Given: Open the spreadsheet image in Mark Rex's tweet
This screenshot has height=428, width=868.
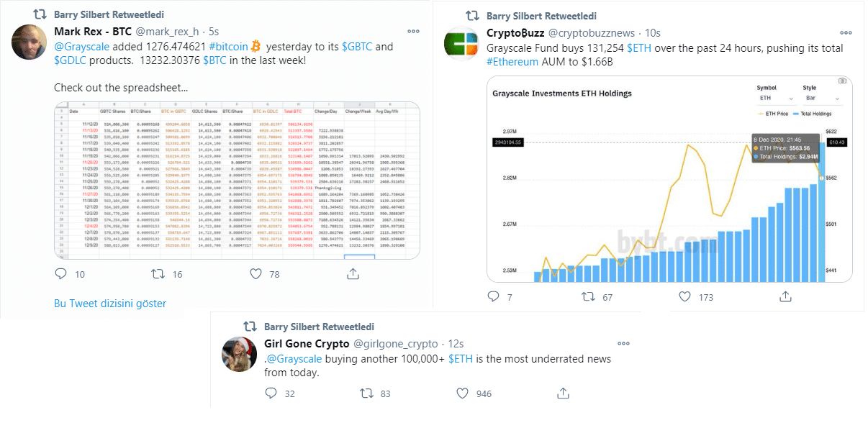Looking at the screenshot, I should point(238,181).
